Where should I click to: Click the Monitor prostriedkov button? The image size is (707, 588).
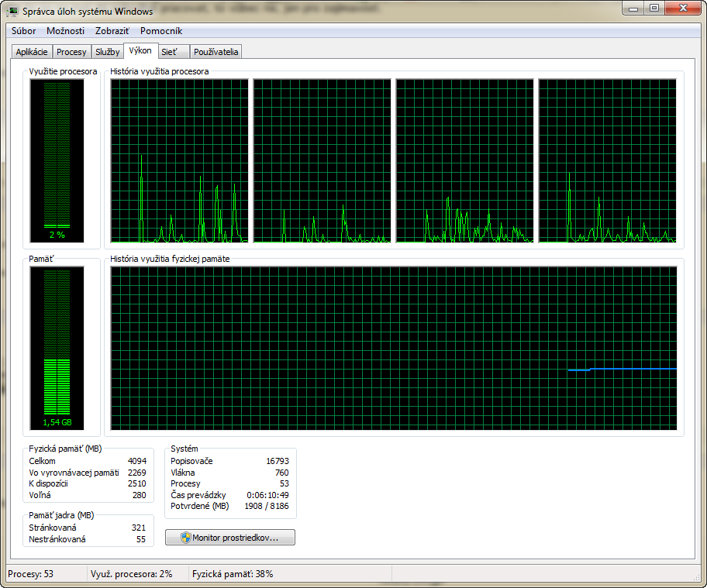(230, 538)
